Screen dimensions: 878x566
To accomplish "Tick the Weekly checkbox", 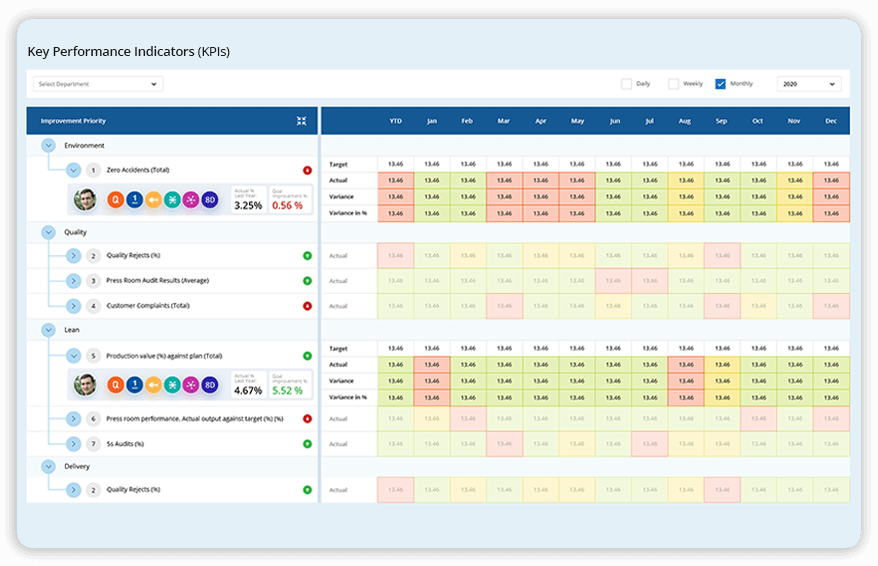I will pos(674,84).
